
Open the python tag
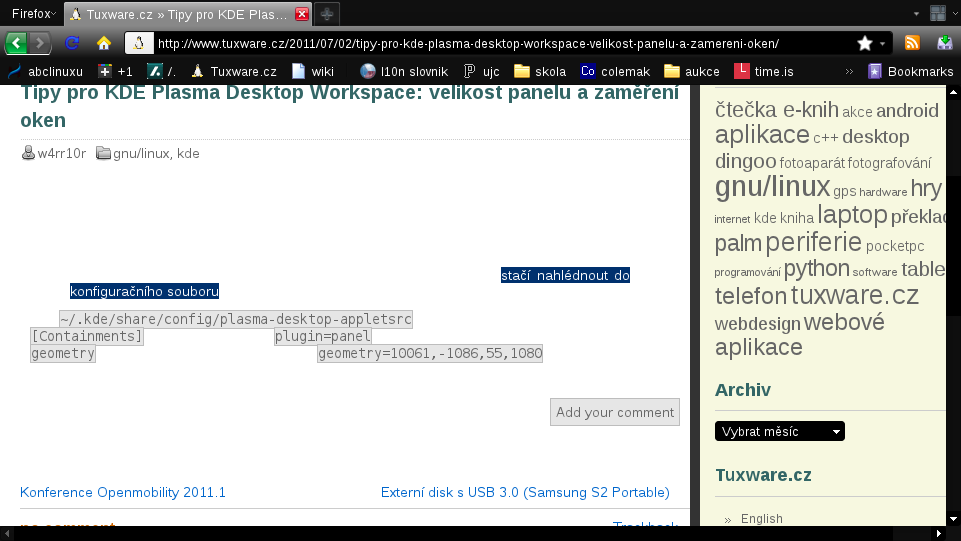[x=816, y=269]
